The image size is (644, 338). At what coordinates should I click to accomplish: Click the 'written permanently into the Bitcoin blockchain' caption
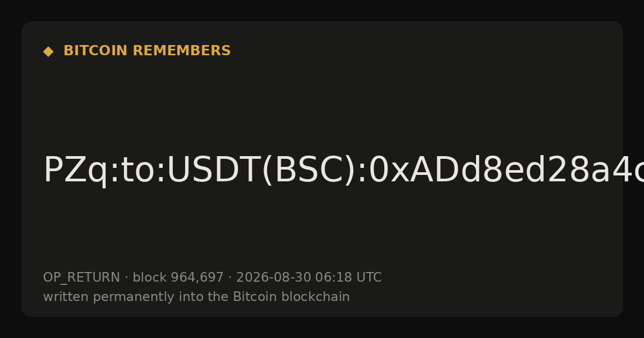tap(196, 297)
